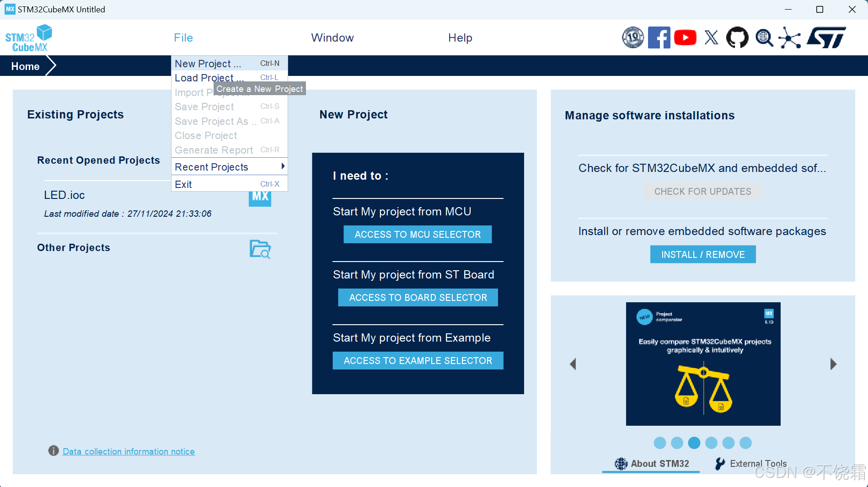Click the External Tools wrench icon
The width and height of the screenshot is (868, 487).
[720, 464]
